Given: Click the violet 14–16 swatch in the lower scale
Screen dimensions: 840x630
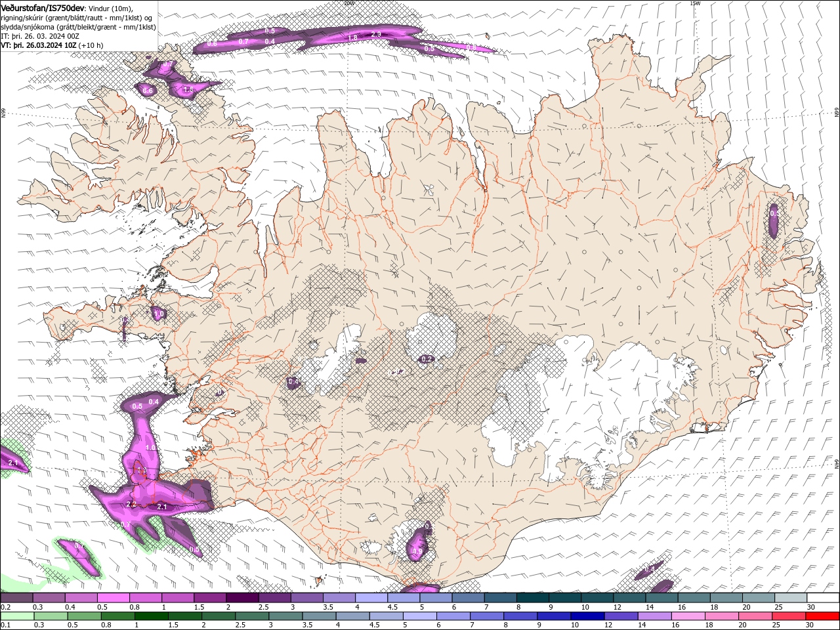Looking at the screenshot, I should pos(654,616).
